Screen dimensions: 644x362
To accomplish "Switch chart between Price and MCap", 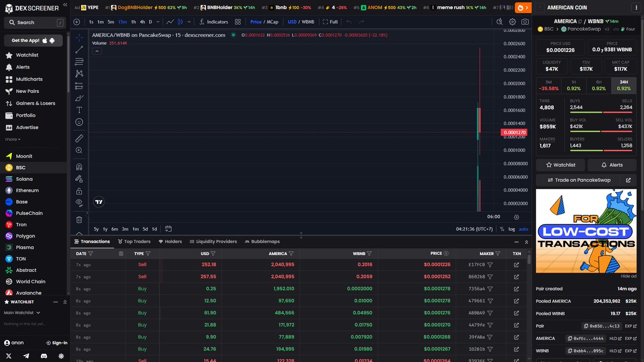I will 264,22.
